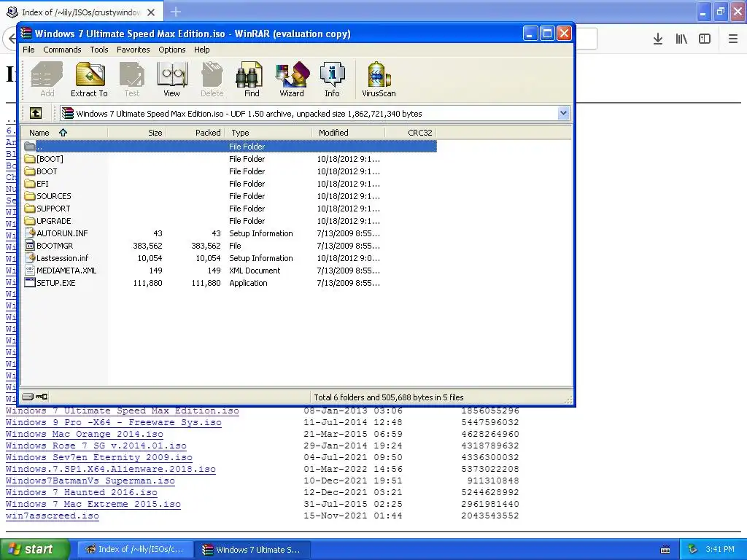Viewport: 747px width, 560px height.
Task: Open the Commands menu
Action: 62,50
